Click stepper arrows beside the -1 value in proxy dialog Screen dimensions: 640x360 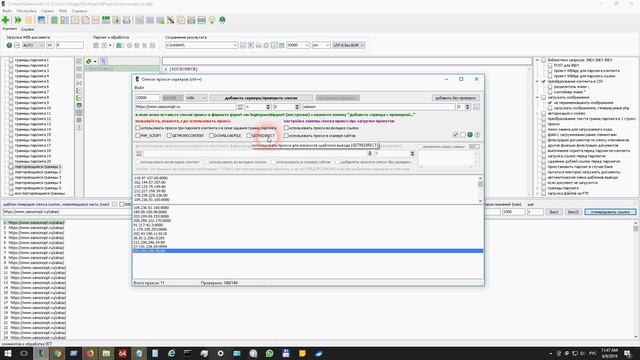pos(268,107)
